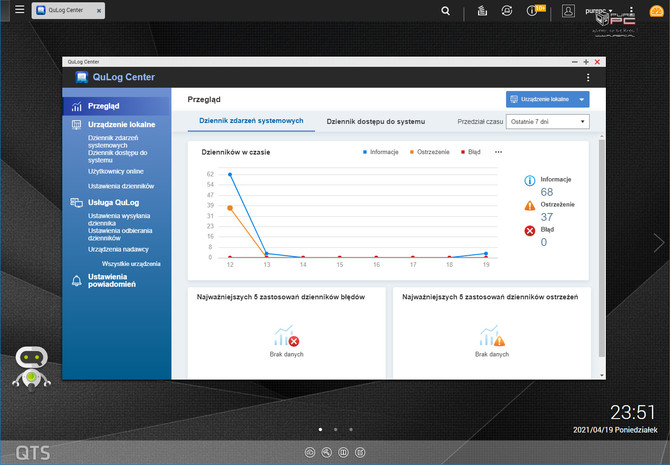670x465 pixels.
Task: Click the Usługa QuLog service icon
Action: point(76,203)
